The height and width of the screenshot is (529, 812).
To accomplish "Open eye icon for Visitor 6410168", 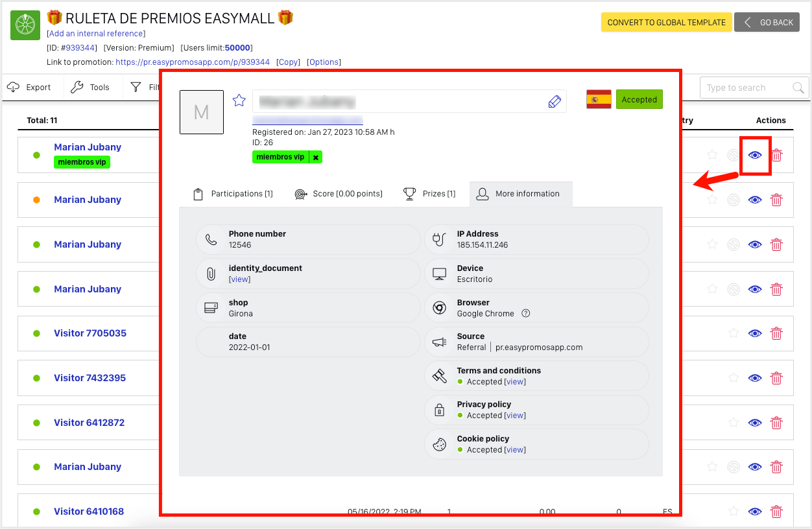I will (755, 511).
